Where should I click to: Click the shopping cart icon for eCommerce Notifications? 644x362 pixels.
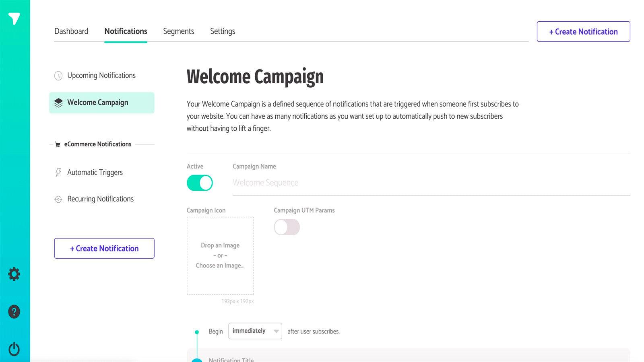click(x=58, y=144)
